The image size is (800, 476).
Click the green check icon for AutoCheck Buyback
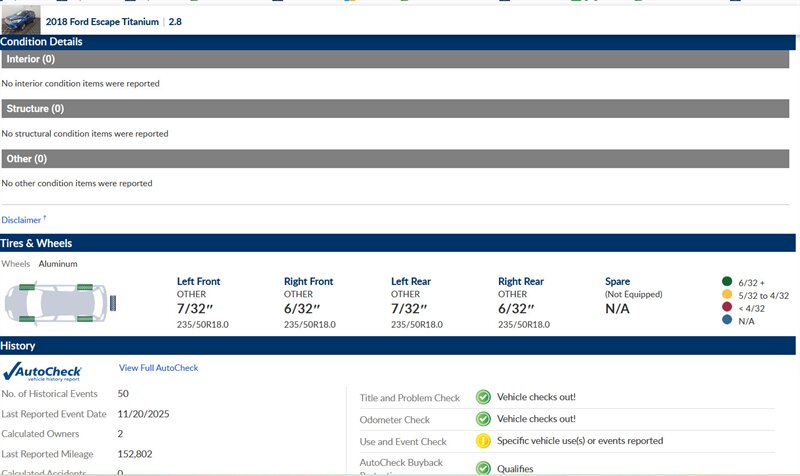pos(483,467)
